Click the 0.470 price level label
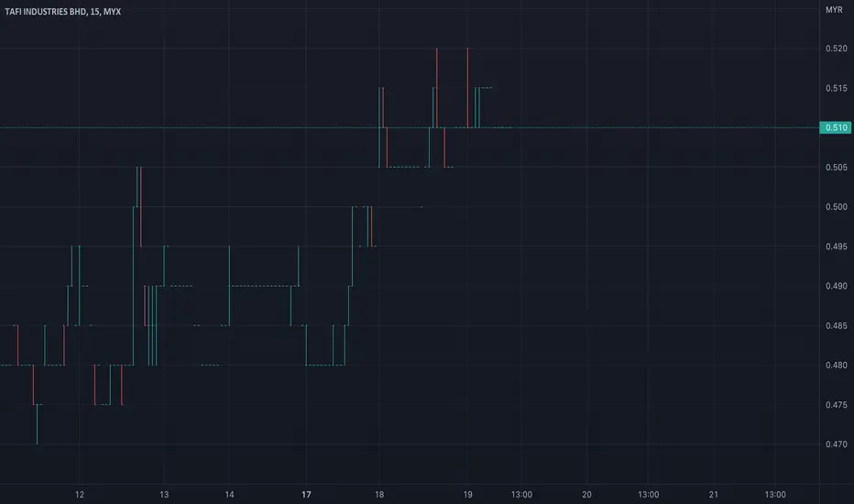854x504 pixels. click(x=836, y=444)
